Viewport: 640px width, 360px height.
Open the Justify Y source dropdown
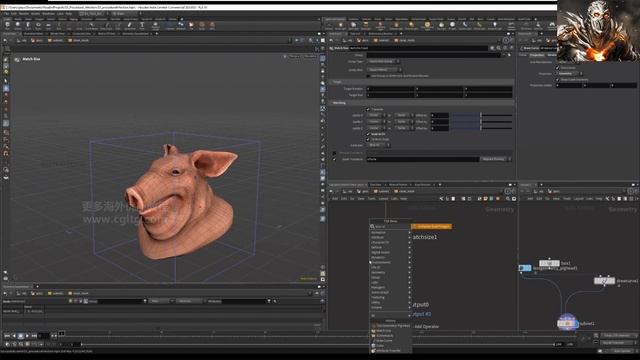pyautogui.click(x=376, y=122)
